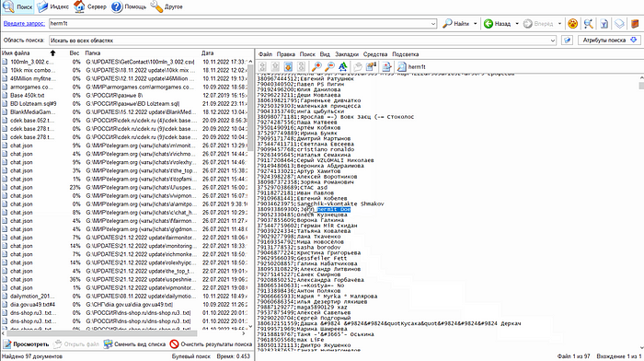Viewport: 644px width, 361px height.
Task: Select chat.json row weighted 23%
Action: (123, 187)
